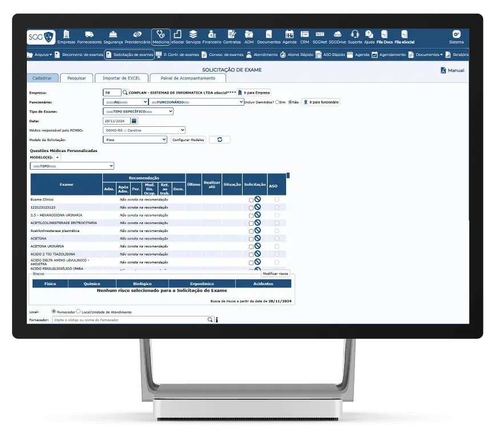499x448 pixels.
Task: Click the Fornecedor search input field
Action: tap(132, 319)
